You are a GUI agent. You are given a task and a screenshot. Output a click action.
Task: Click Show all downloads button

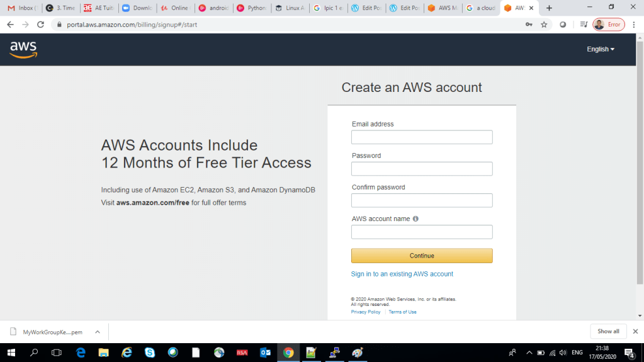tap(608, 331)
